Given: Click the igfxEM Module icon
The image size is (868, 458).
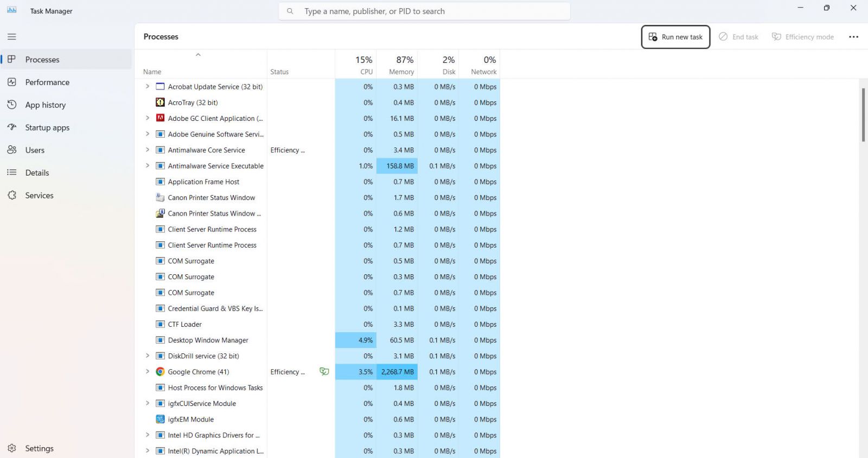Looking at the screenshot, I should [x=160, y=419].
